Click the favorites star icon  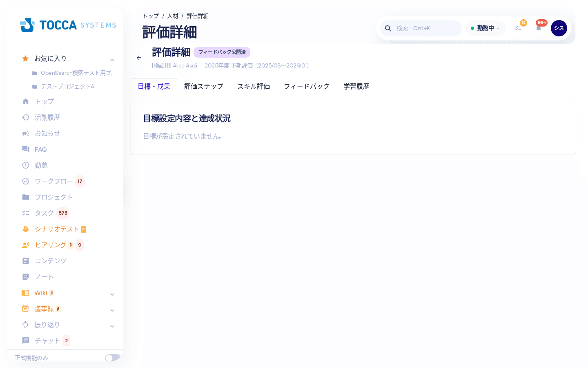[25, 58]
